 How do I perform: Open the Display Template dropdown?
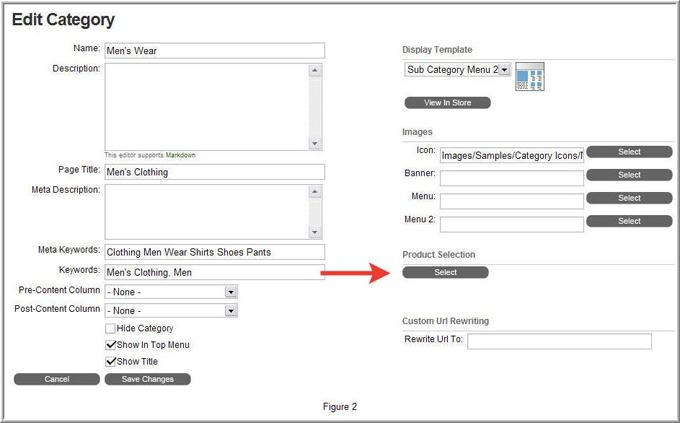[x=458, y=69]
